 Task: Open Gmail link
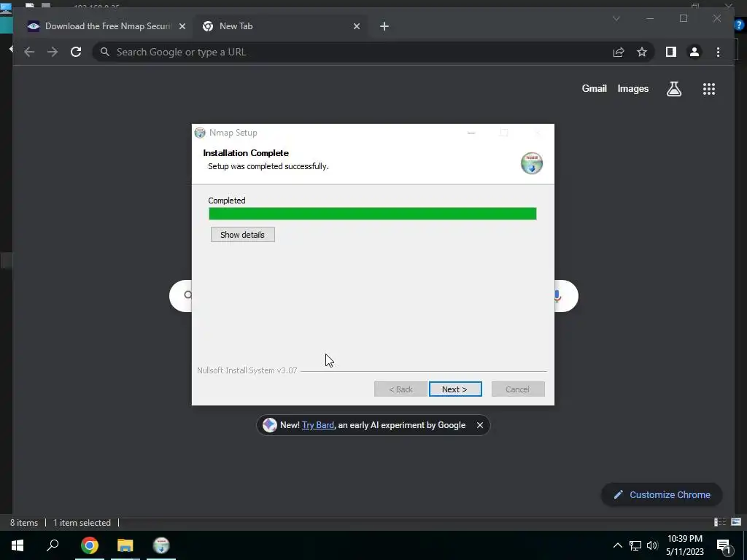click(594, 88)
